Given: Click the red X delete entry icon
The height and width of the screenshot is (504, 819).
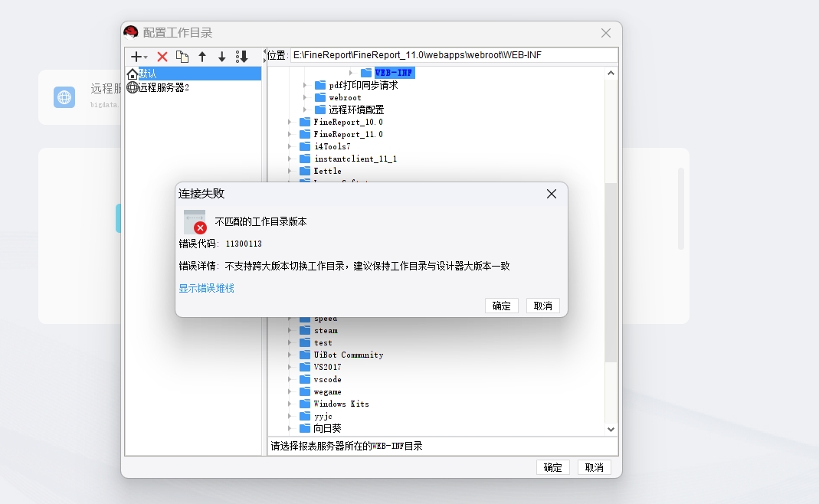Looking at the screenshot, I should [x=162, y=57].
